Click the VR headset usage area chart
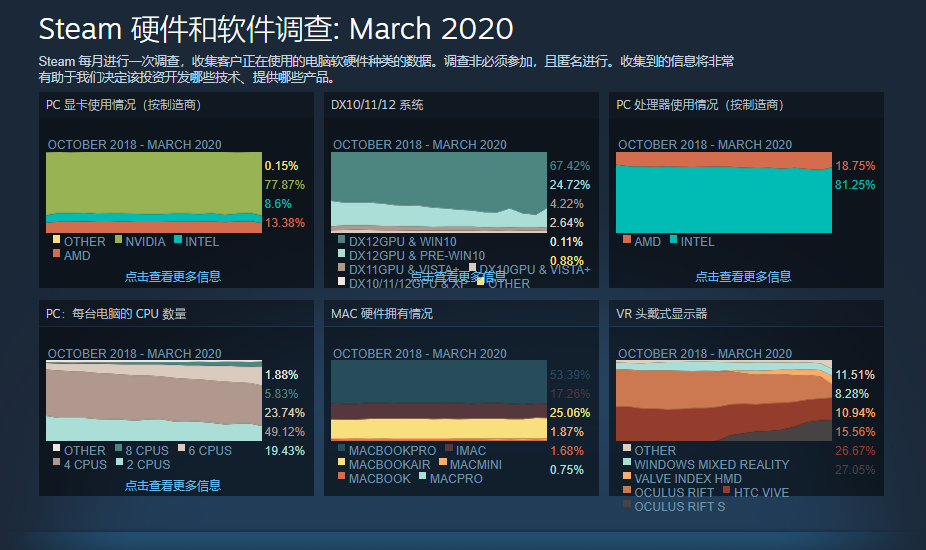Screen dimensions: 926x550 [724, 400]
